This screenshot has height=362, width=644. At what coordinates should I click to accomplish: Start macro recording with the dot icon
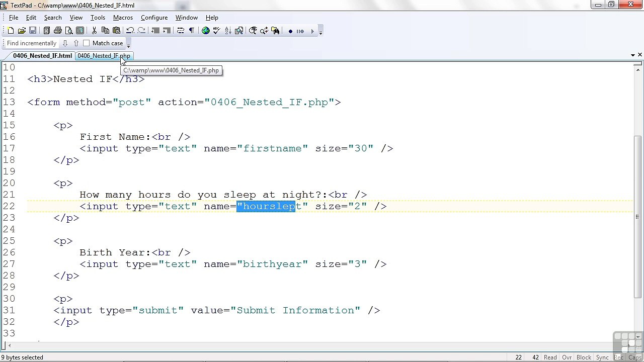(x=290, y=31)
